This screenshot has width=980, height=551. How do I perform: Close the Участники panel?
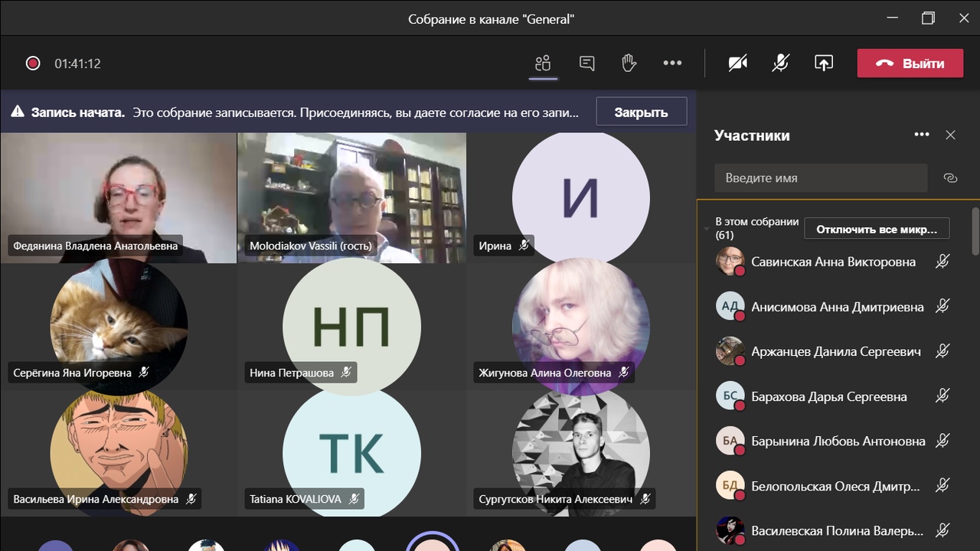click(x=951, y=135)
